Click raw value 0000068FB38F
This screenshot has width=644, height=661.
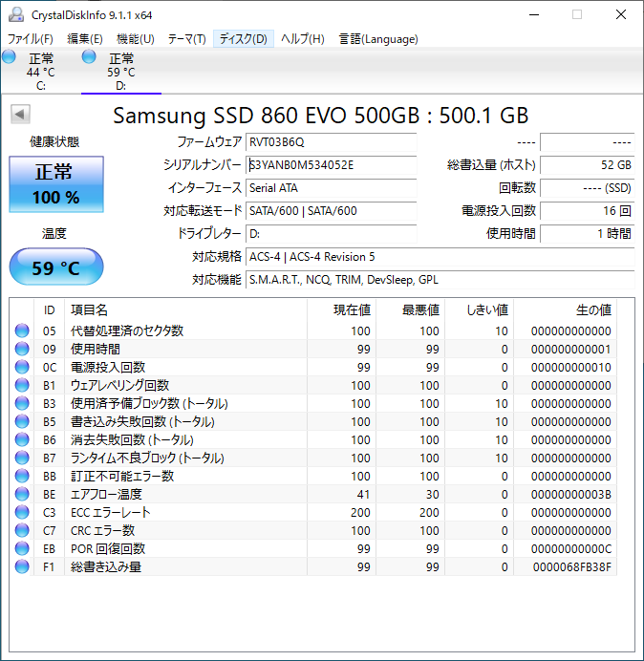pyautogui.click(x=572, y=567)
